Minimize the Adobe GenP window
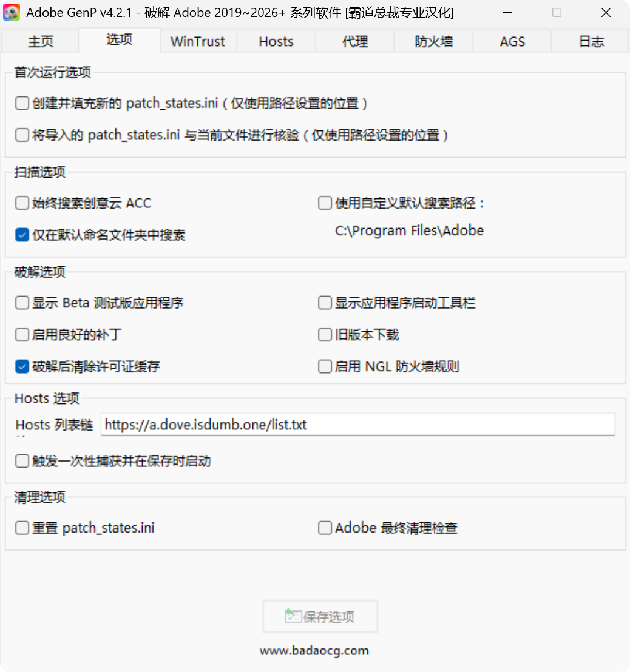Screen dimensions: 630x672 (508, 12)
